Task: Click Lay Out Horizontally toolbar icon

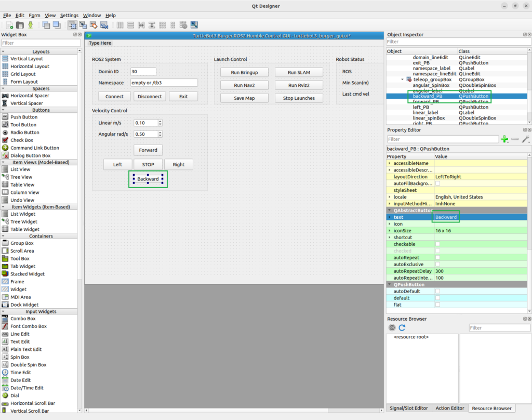Action: click(x=120, y=25)
